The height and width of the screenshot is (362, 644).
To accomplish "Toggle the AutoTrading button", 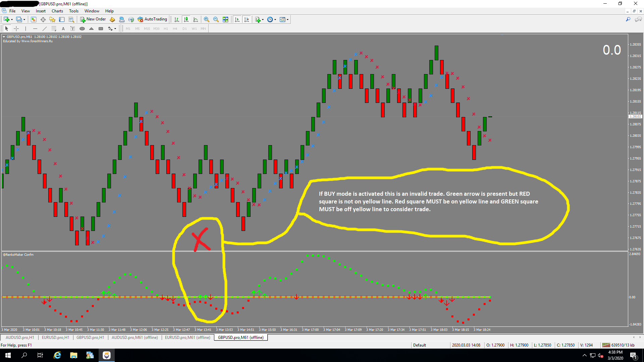I will 152,19.
